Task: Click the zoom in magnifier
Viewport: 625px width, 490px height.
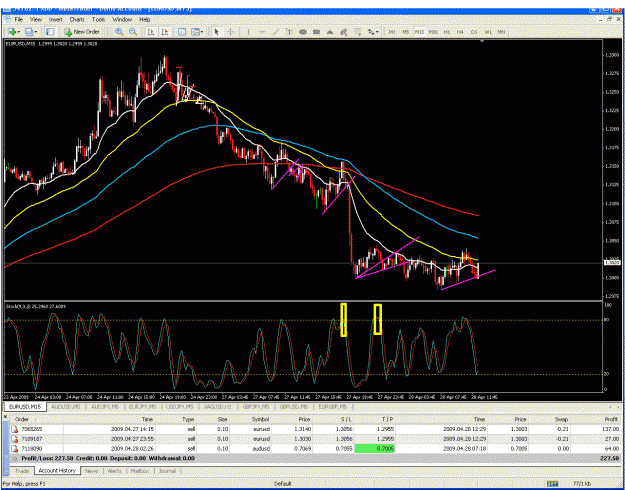Action: tap(119, 32)
